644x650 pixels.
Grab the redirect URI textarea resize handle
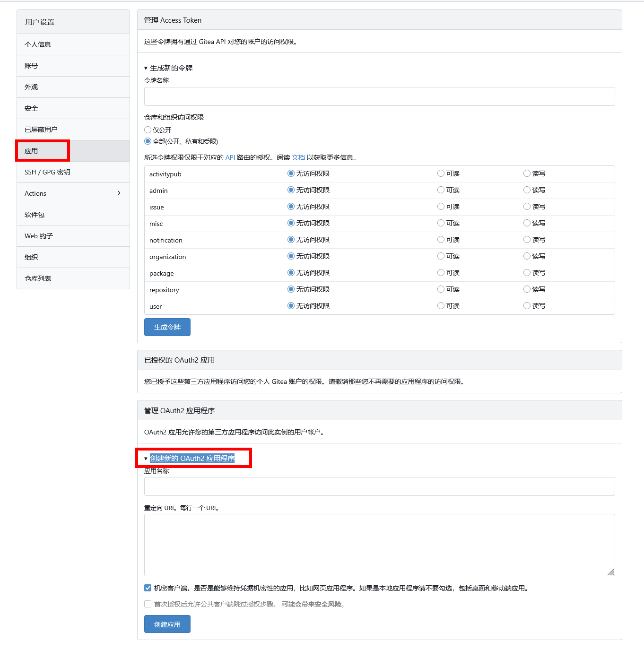(610, 572)
